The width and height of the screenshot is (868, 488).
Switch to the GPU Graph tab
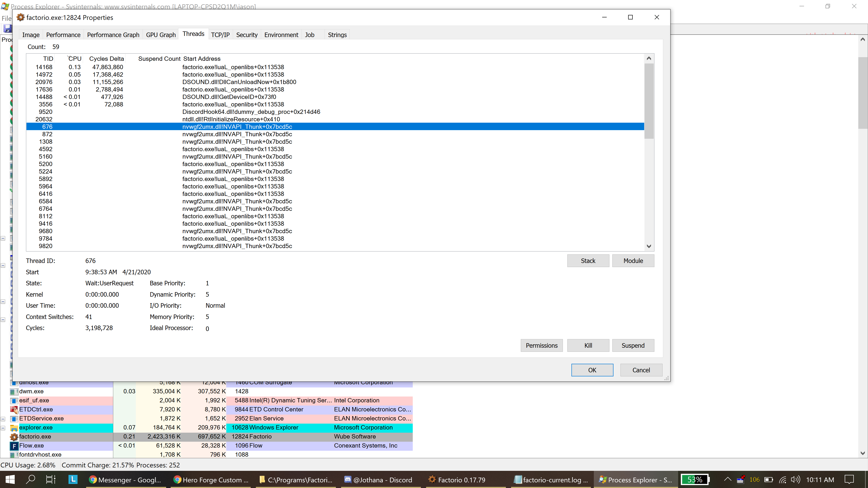(161, 35)
